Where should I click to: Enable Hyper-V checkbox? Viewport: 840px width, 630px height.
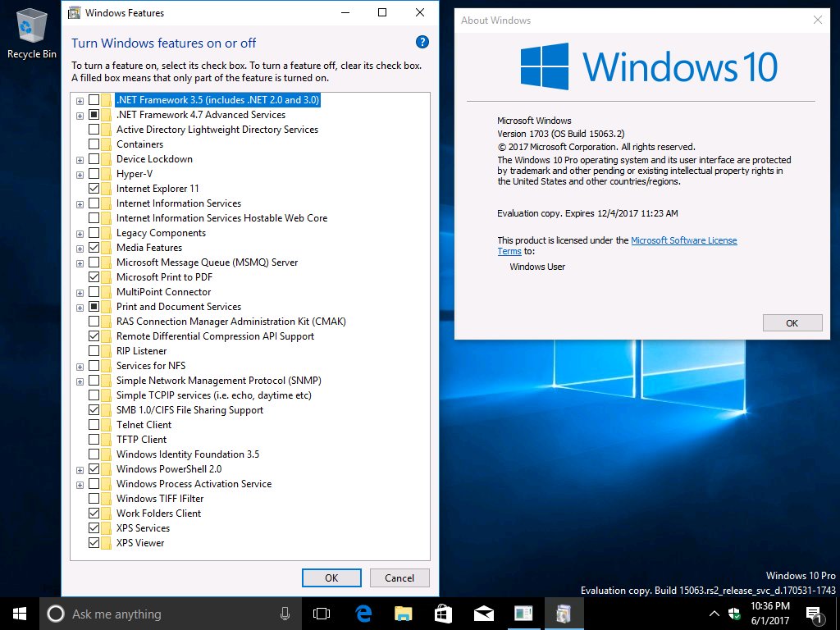point(94,174)
